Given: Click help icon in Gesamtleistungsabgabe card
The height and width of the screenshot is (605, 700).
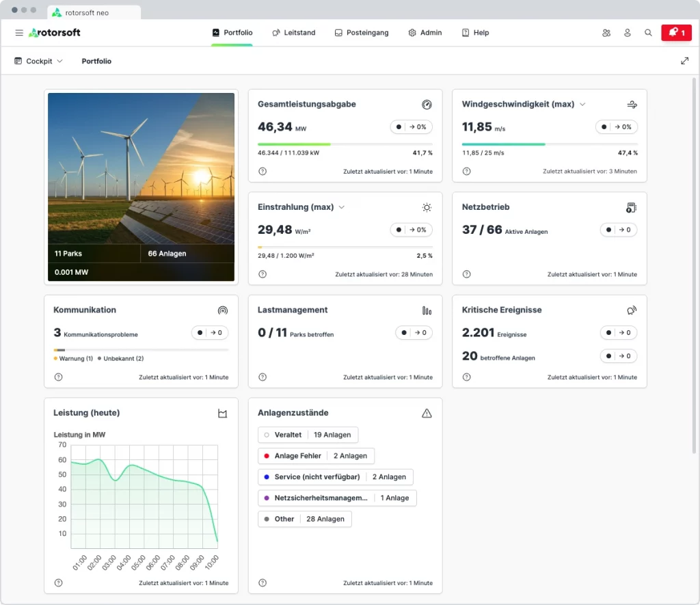Looking at the screenshot, I should pyautogui.click(x=262, y=172).
